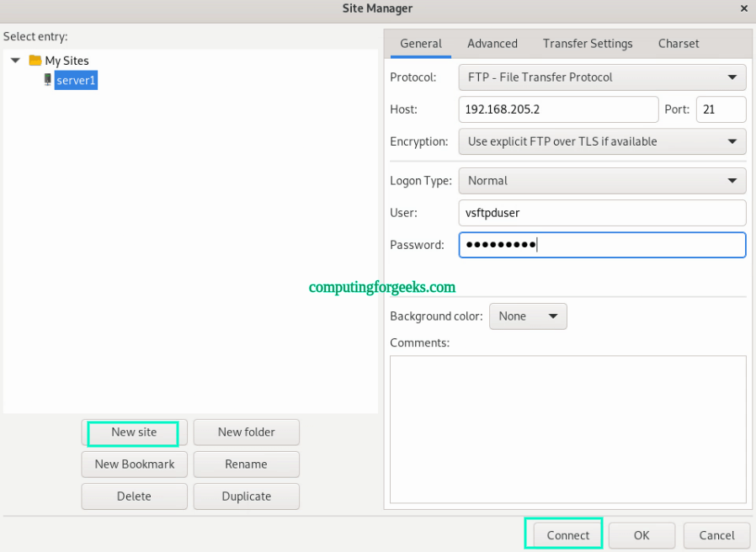Open the Protocol dropdown
The image size is (756, 552).
(x=601, y=77)
